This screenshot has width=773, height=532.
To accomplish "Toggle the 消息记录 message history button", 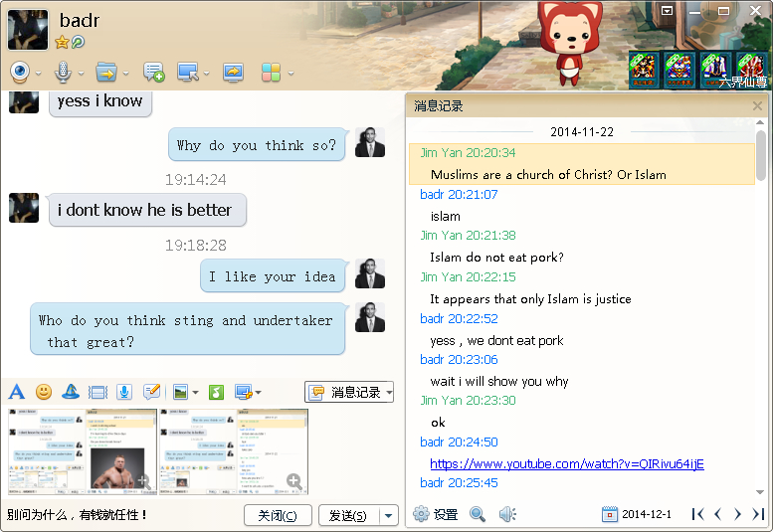I will pos(344,392).
